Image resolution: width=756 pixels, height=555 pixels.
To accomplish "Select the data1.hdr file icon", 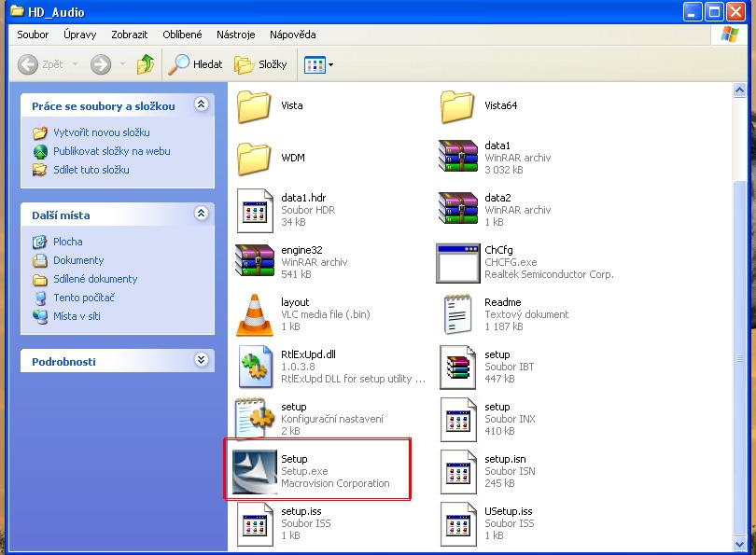I will tap(255, 211).
